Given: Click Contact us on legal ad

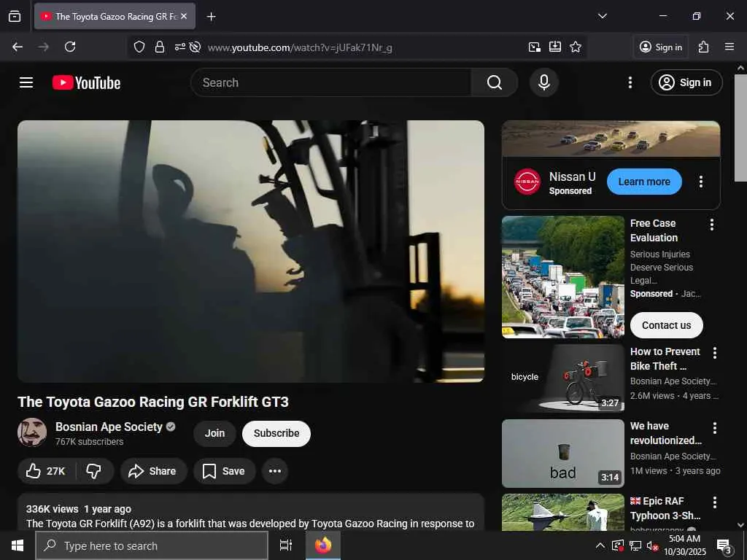Looking at the screenshot, I should click(666, 325).
